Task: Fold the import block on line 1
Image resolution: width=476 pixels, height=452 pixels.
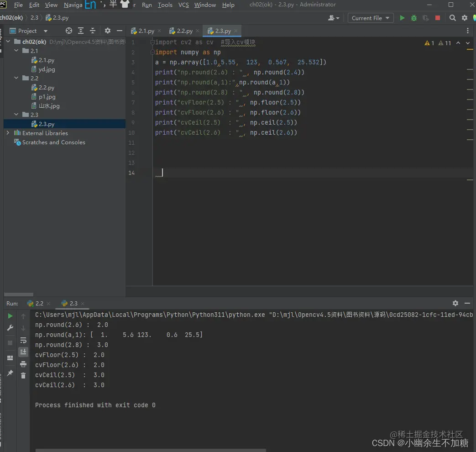Action: [152, 42]
